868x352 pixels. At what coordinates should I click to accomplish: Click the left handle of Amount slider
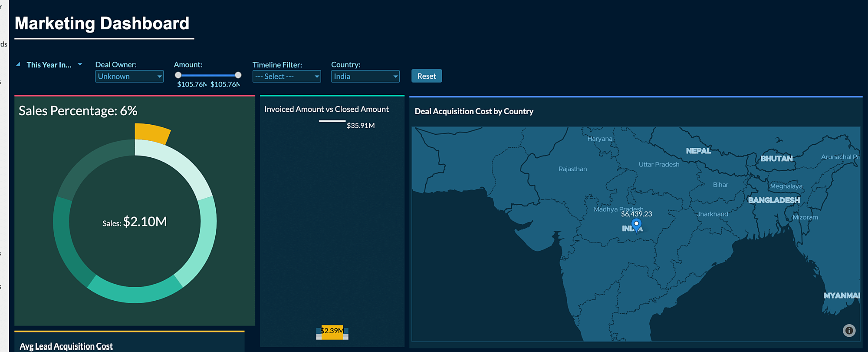pyautogui.click(x=178, y=75)
